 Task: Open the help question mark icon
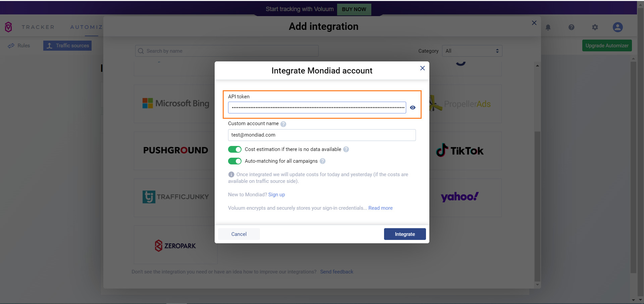[572, 27]
